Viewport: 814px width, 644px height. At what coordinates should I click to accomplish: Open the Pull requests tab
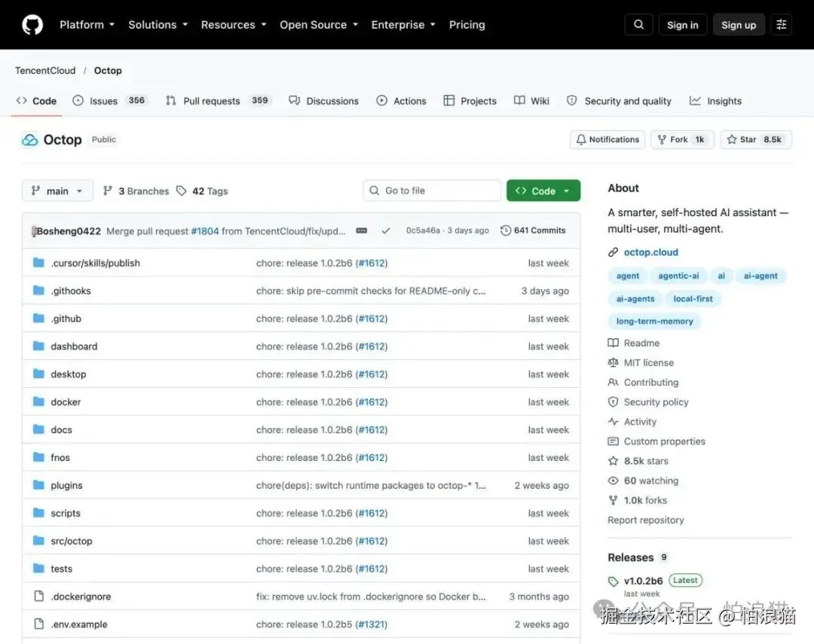[x=219, y=101]
